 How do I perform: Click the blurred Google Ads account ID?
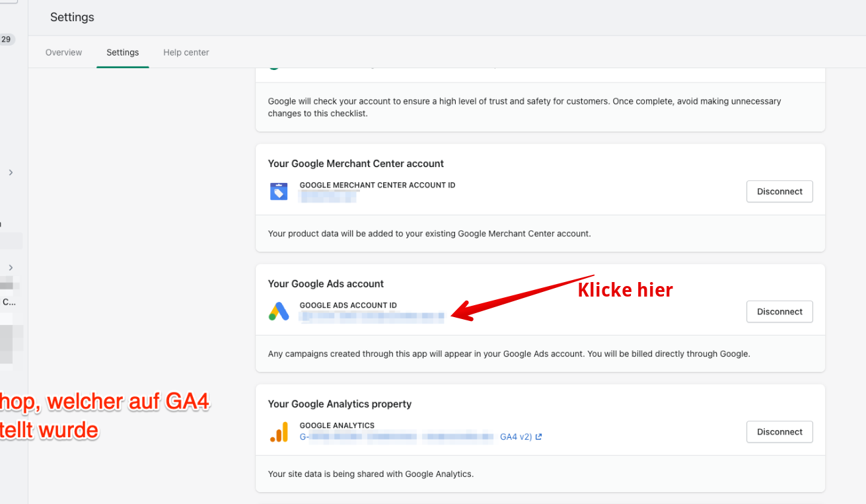pos(372,317)
